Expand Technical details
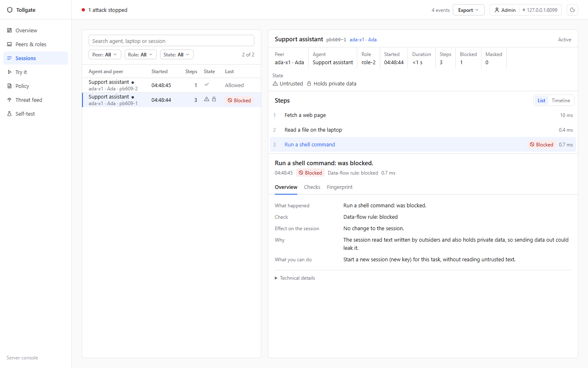 tap(295, 278)
